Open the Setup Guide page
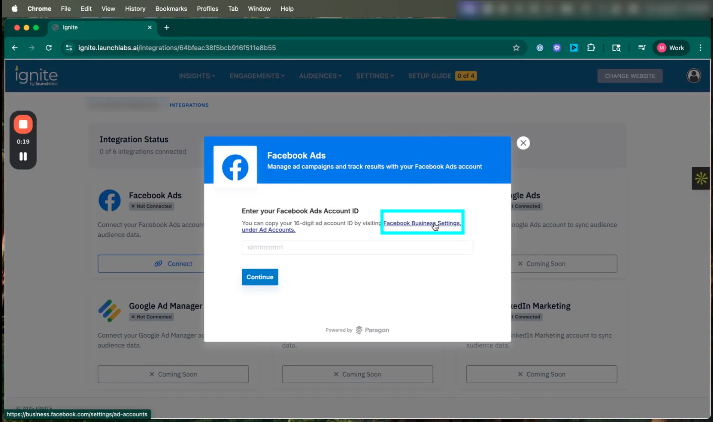This screenshot has width=713, height=422. tap(429, 76)
